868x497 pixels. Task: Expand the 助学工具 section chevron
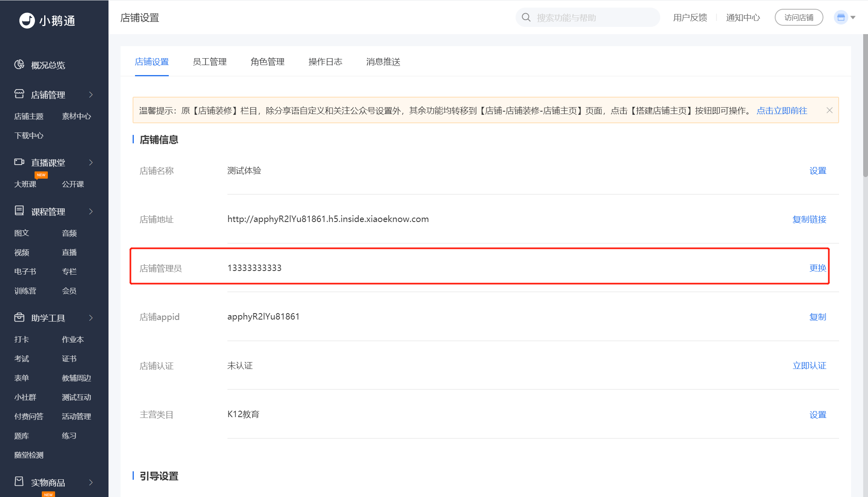91,318
